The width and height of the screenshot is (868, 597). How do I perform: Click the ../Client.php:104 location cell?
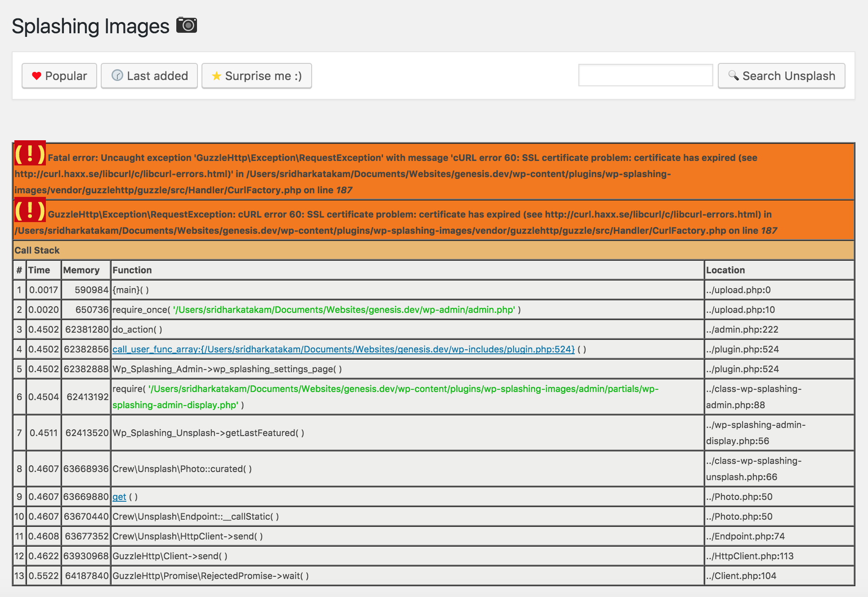779,576
